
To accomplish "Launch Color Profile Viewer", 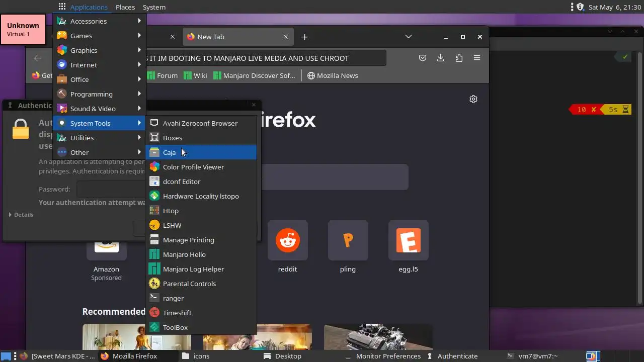I will coord(201,167).
